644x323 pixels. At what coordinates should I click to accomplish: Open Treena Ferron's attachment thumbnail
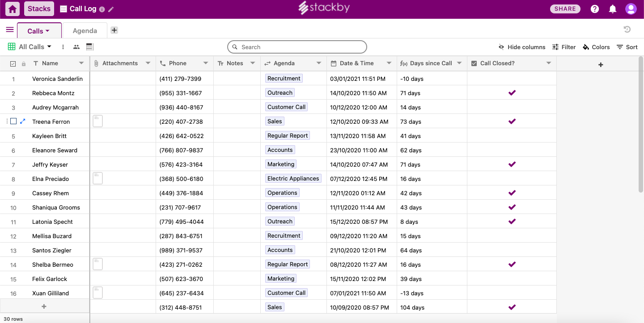click(x=97, y=121)
